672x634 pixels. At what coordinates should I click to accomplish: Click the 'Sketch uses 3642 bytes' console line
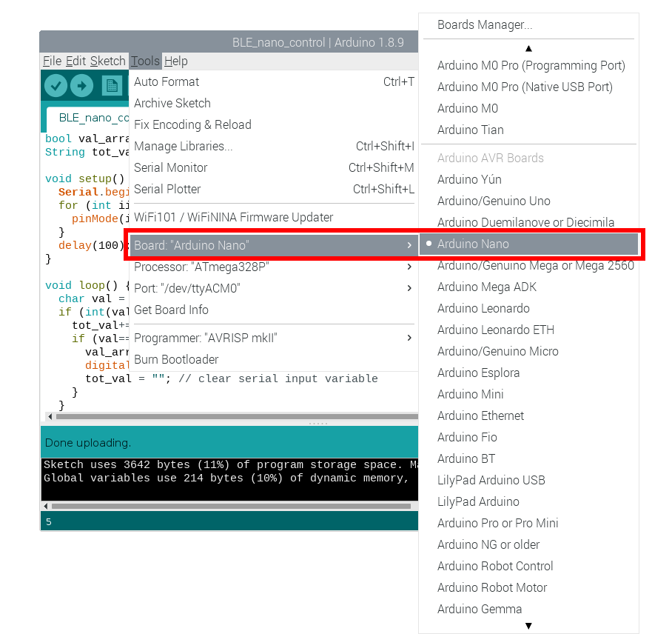231,464
